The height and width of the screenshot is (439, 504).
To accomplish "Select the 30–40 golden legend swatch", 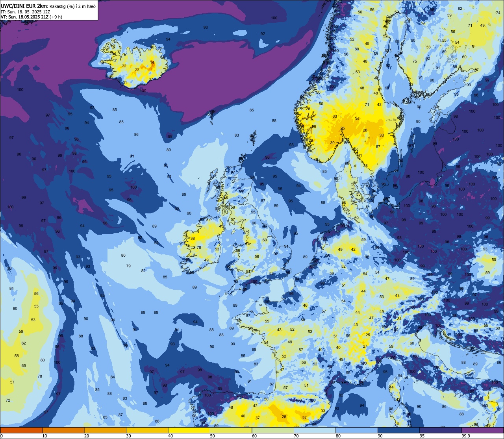I will 147,430.
